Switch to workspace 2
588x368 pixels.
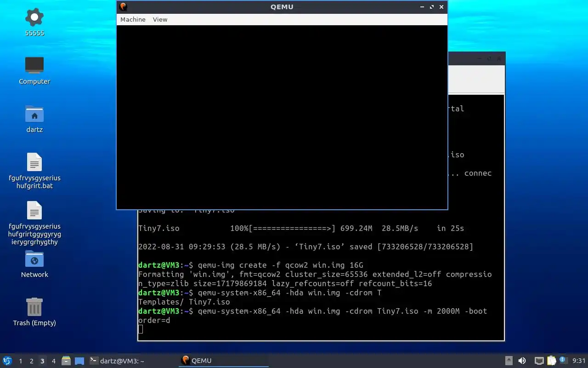pos(32,361)
